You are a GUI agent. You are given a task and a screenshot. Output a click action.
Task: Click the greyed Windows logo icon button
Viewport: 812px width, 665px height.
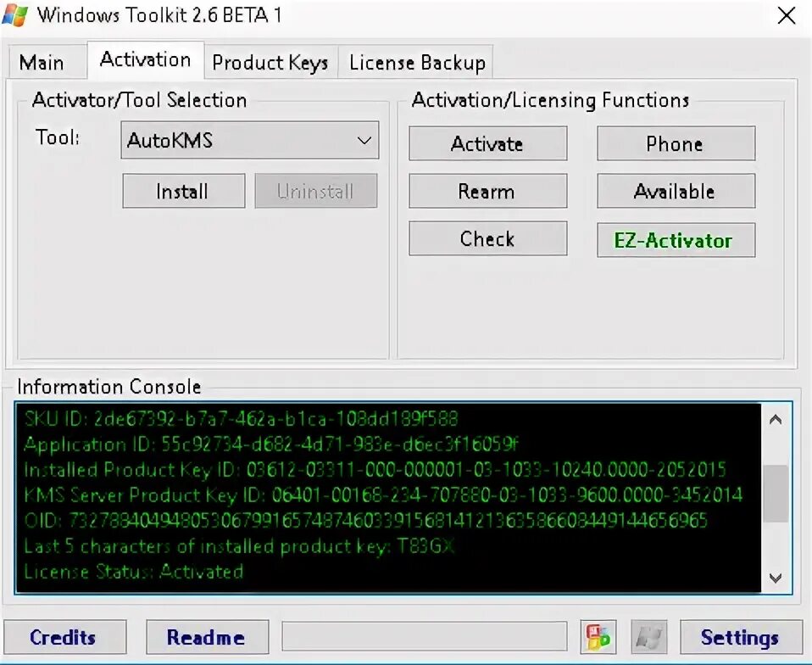[x=649, y=636]
